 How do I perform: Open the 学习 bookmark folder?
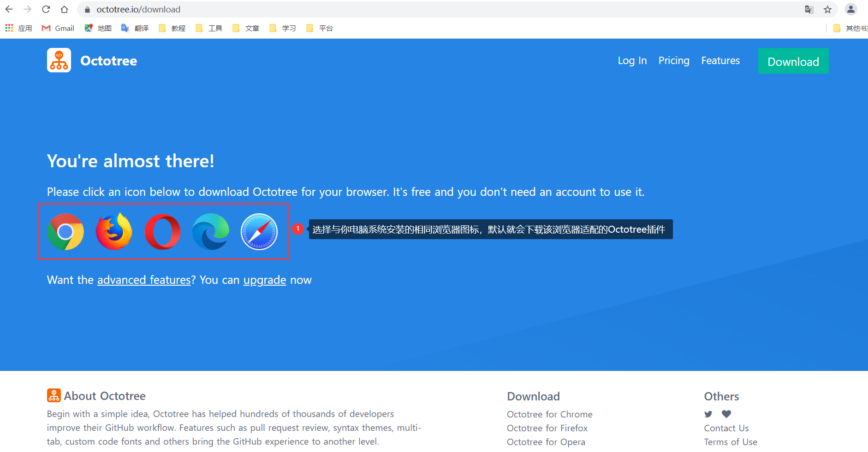[283, 28]
